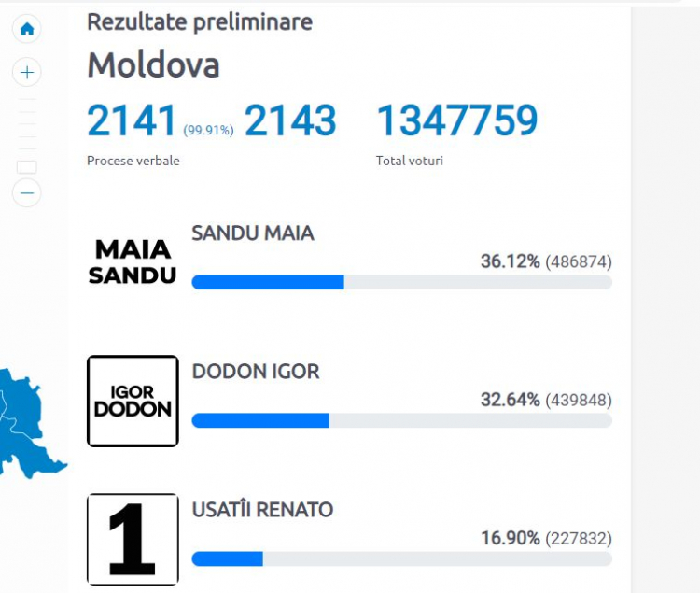Click the 1347759 total votes figure
Viewport: 700px width, 593px height.
(x=457, y=120)
